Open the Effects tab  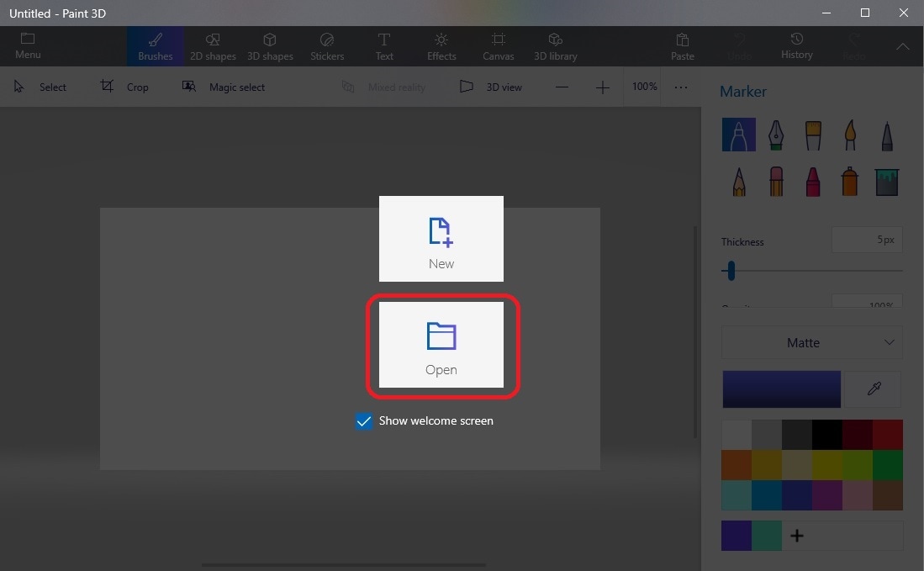(441, 46)
